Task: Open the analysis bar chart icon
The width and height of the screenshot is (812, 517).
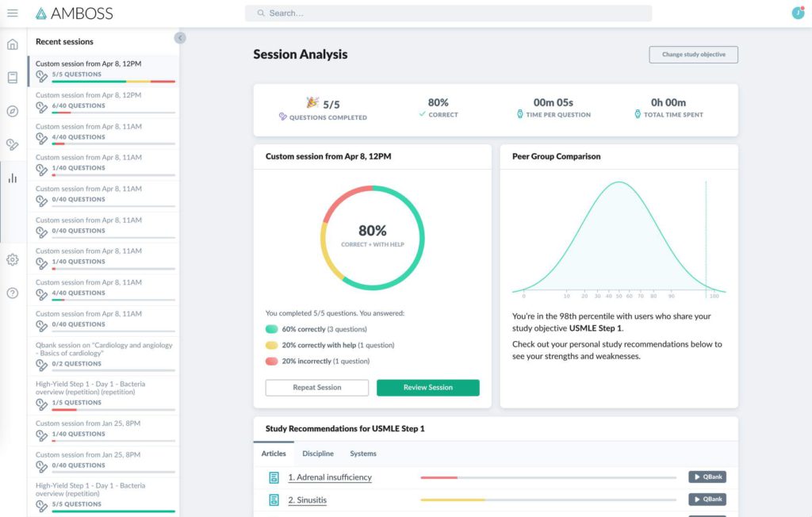Action: coord(13,178)
